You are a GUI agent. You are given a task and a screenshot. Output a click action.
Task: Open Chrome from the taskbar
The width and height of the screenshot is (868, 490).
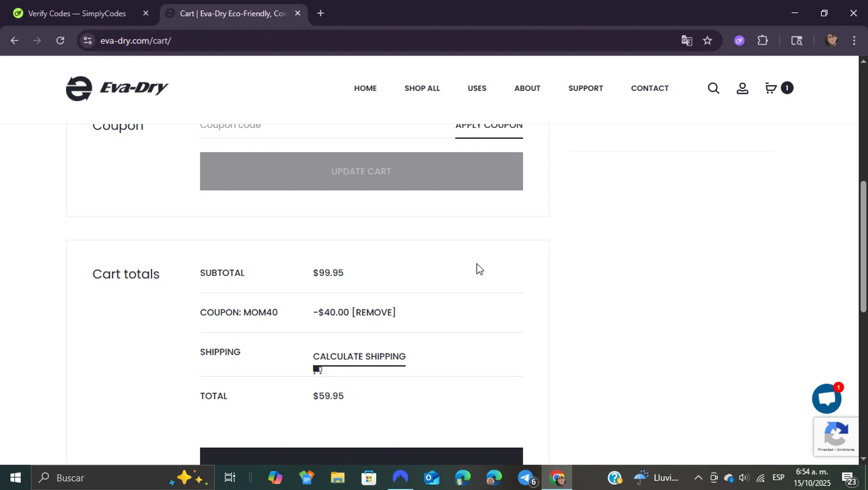(557, 478)
